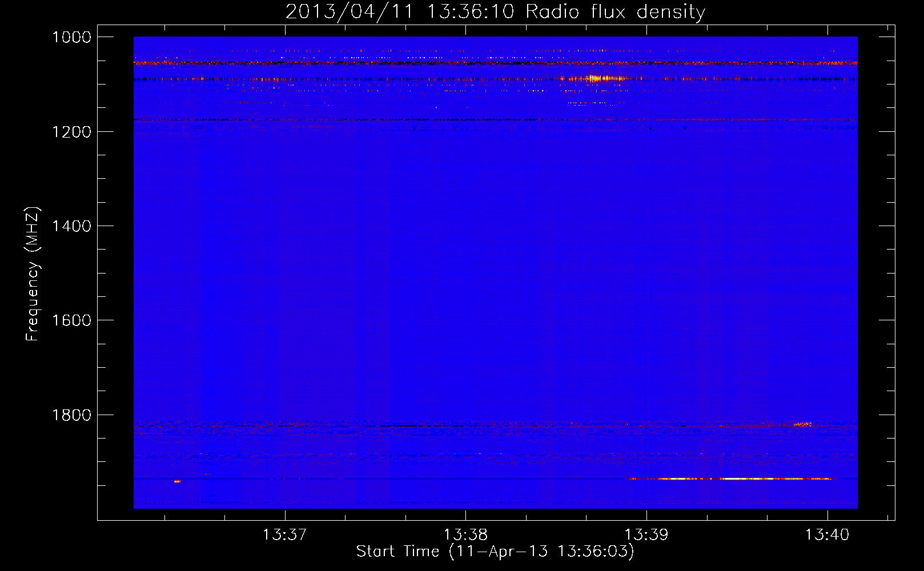This screenshot has height=571, width=924.
Task: Select the 1400 frequency tick label
Action: pos(71,226)
